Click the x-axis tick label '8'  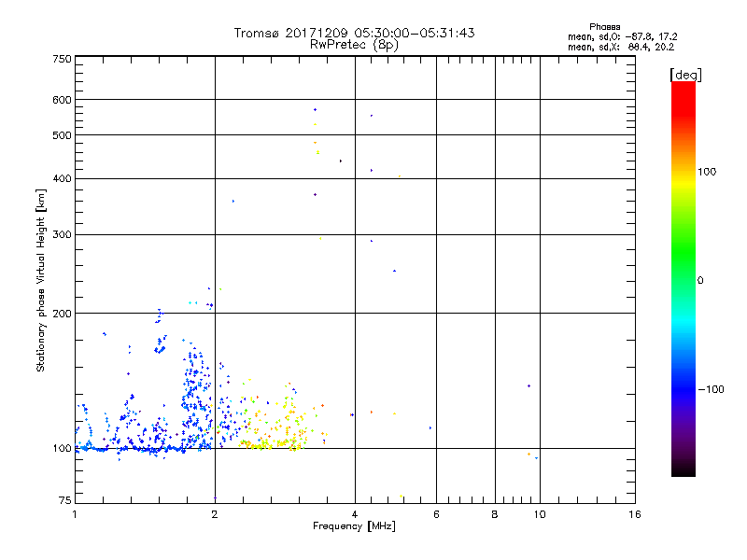(x=495, y=514)
